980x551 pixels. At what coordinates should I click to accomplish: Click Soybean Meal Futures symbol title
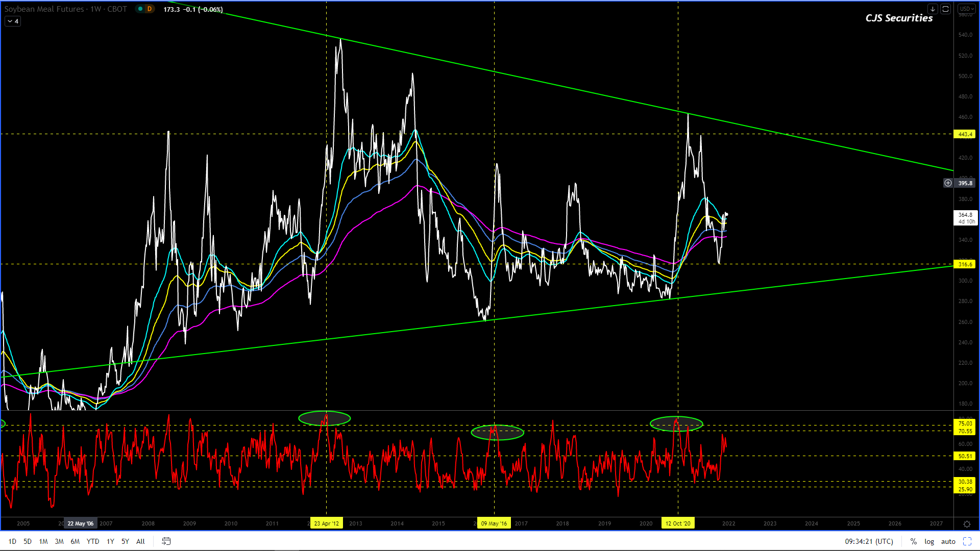pos(44,9)
